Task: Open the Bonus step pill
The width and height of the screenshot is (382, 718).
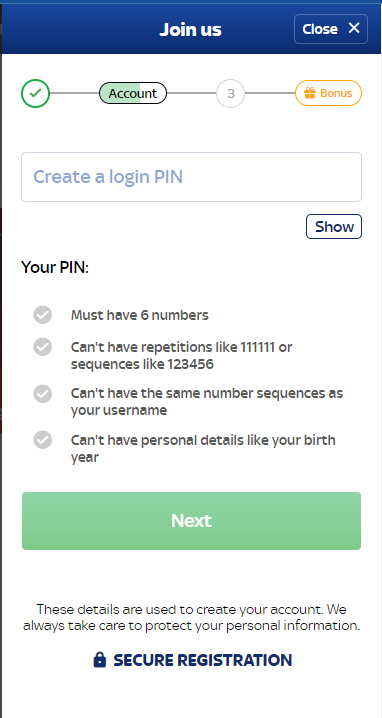Action: pyautogui.click(x=328, y=93)
